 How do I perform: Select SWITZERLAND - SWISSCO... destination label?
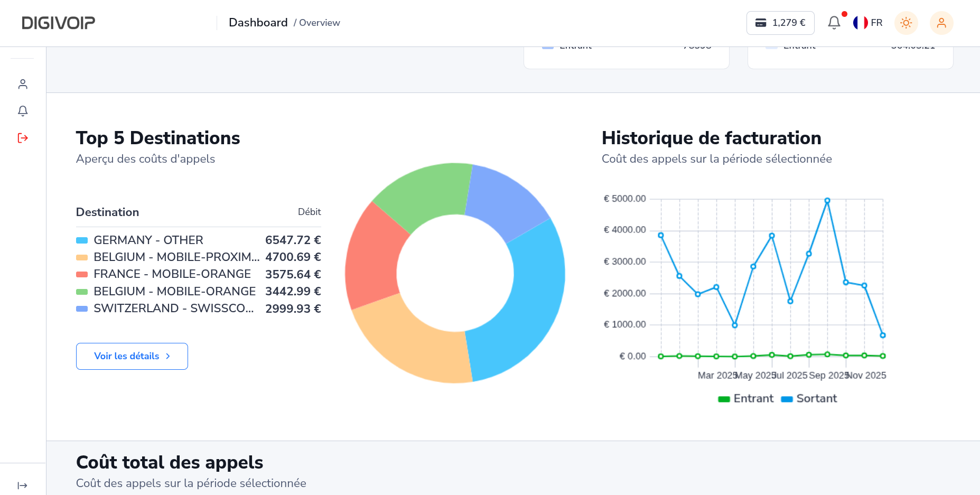tap(174, 309)
